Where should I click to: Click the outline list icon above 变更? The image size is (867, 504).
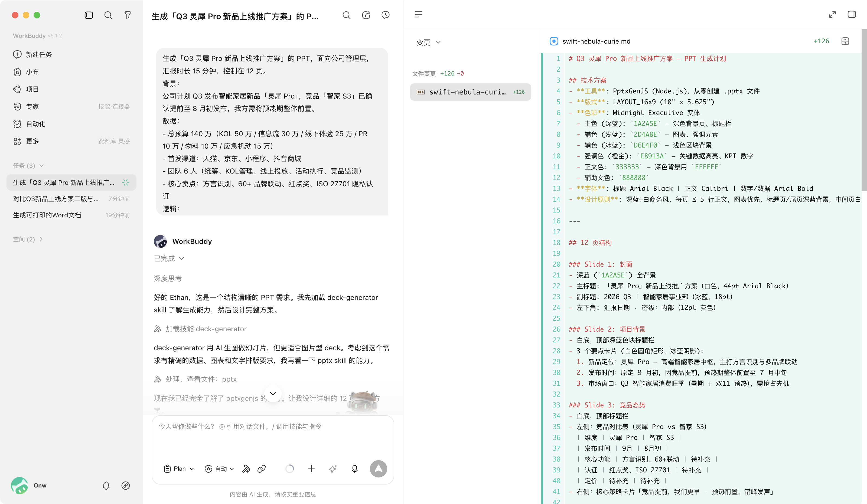[x=418, y=14]
